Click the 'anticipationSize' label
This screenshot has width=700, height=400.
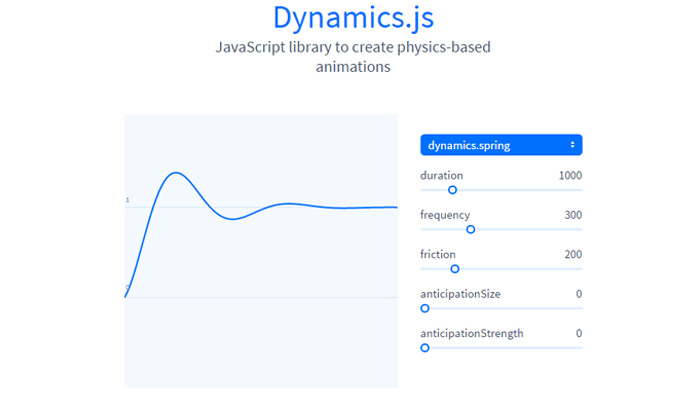point(460,294)
